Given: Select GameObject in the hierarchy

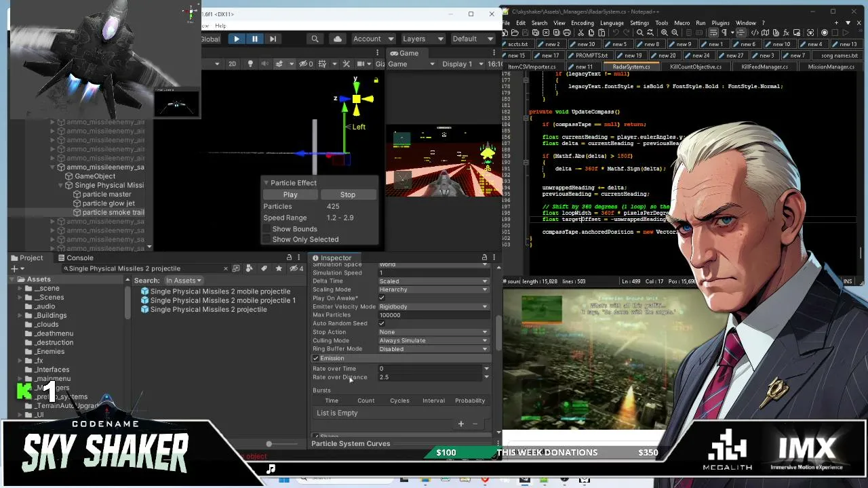Looking at the screenshot, I should [95, 176].
